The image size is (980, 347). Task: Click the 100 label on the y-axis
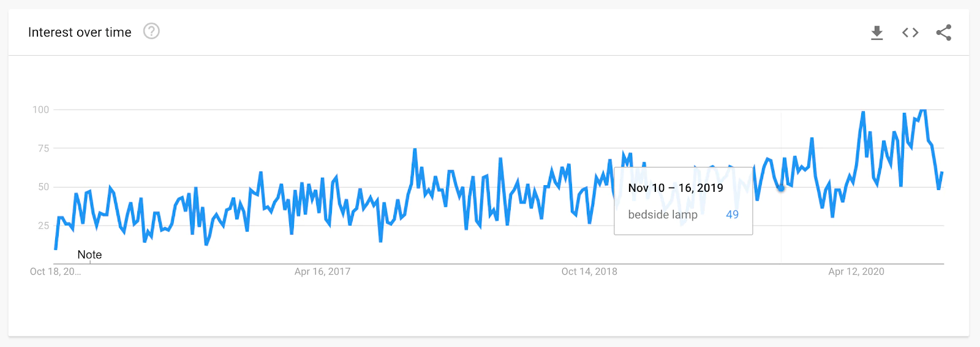coord(40,110)
